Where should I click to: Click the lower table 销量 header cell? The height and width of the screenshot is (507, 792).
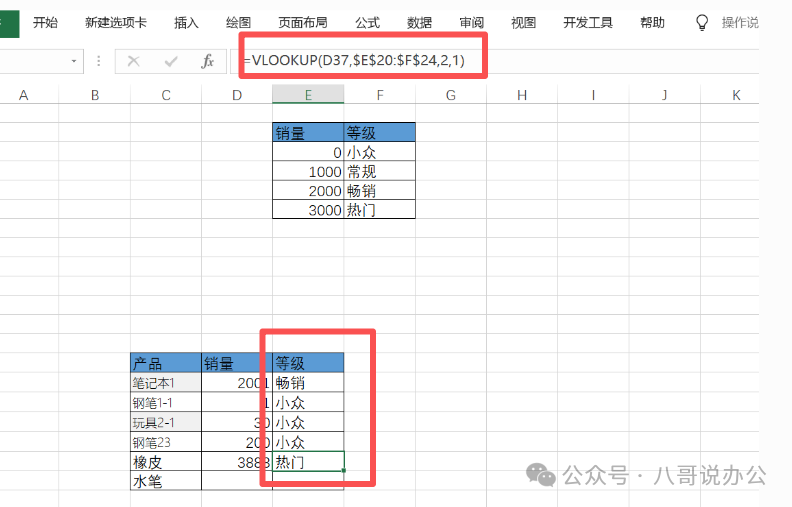coord(237,363)
